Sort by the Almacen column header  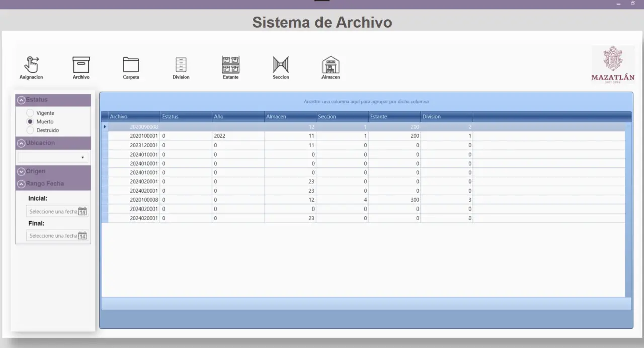(289, 117)
